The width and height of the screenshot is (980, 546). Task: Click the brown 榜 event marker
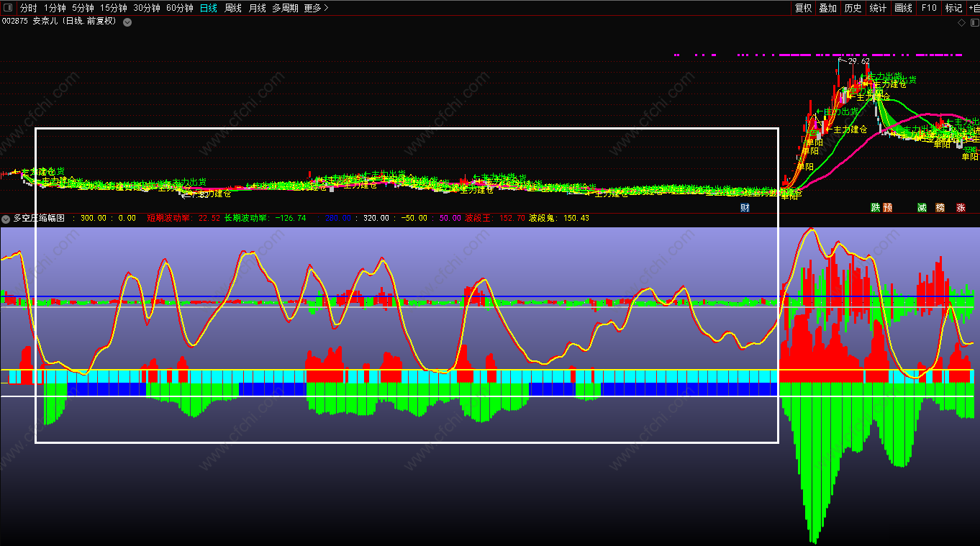(x=940, y=208)
